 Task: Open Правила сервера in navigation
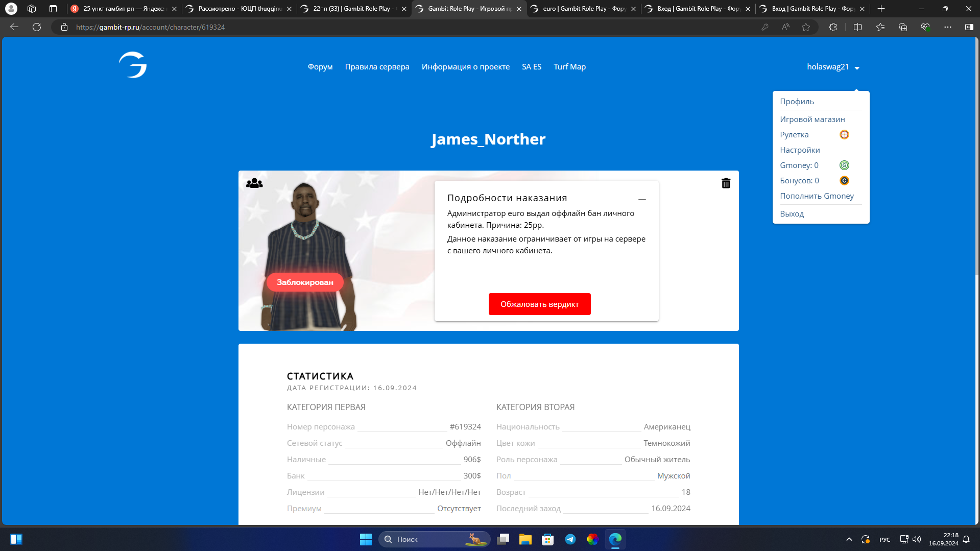(x=377, y=67)
